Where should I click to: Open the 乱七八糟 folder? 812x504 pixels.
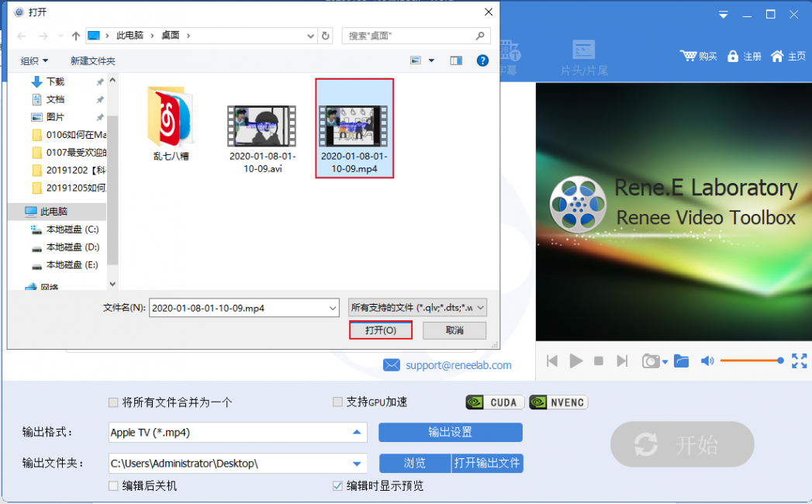171,123
